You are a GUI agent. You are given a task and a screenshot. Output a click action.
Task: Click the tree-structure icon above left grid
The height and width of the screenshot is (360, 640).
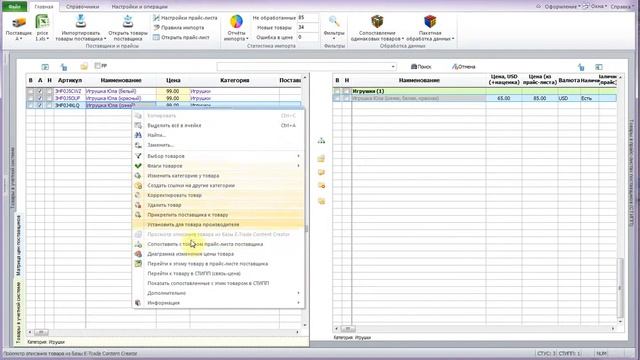click(x=64, y=67)
